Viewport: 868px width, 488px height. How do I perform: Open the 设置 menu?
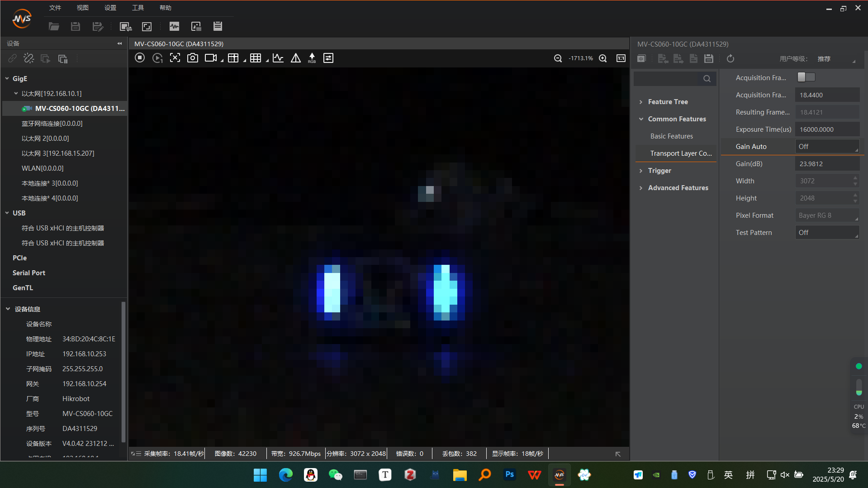click(x=110, y=8)
